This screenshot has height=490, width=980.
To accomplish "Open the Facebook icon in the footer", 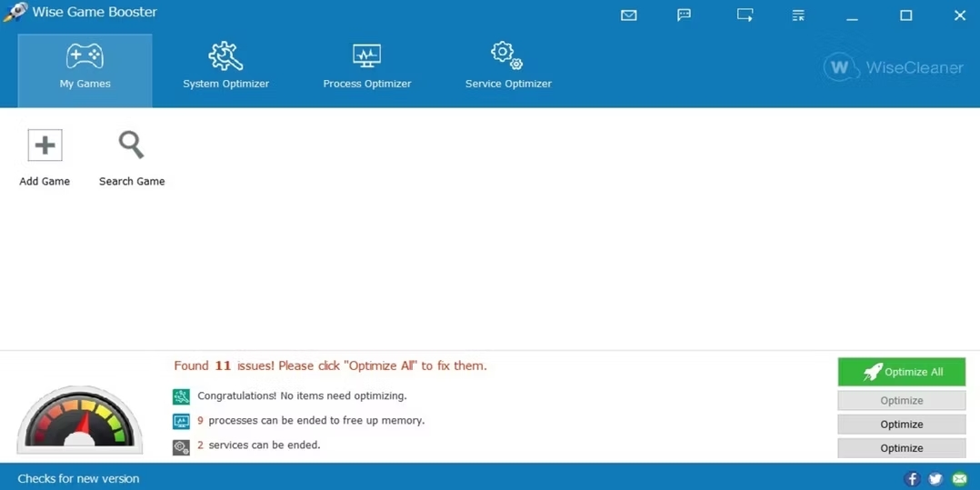I will [912, 479].
